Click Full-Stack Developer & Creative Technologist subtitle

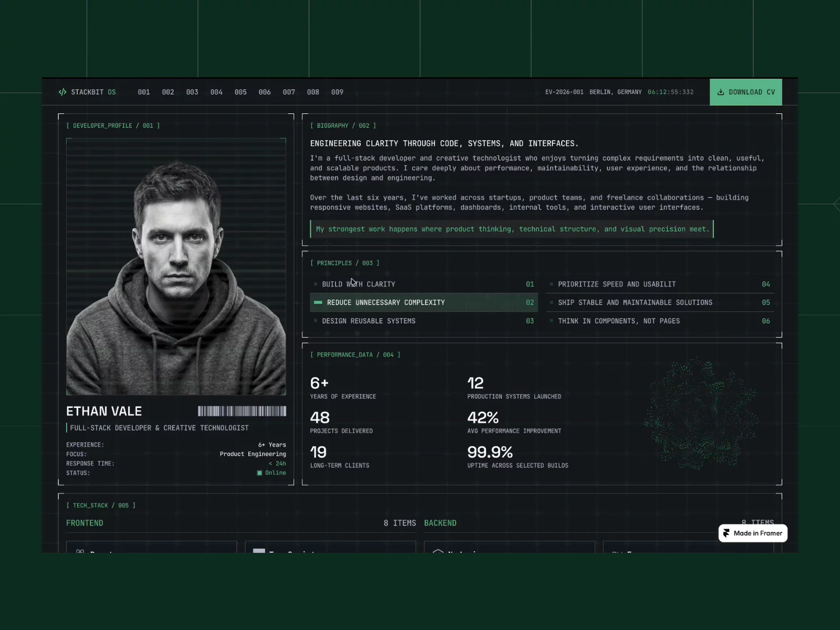160,428
